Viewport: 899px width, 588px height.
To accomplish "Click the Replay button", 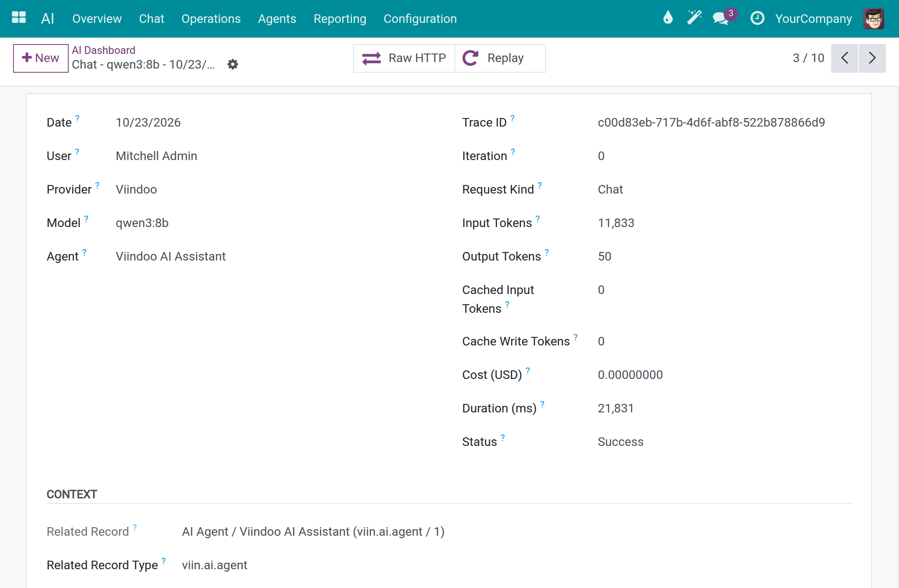I will click(500, 58).
